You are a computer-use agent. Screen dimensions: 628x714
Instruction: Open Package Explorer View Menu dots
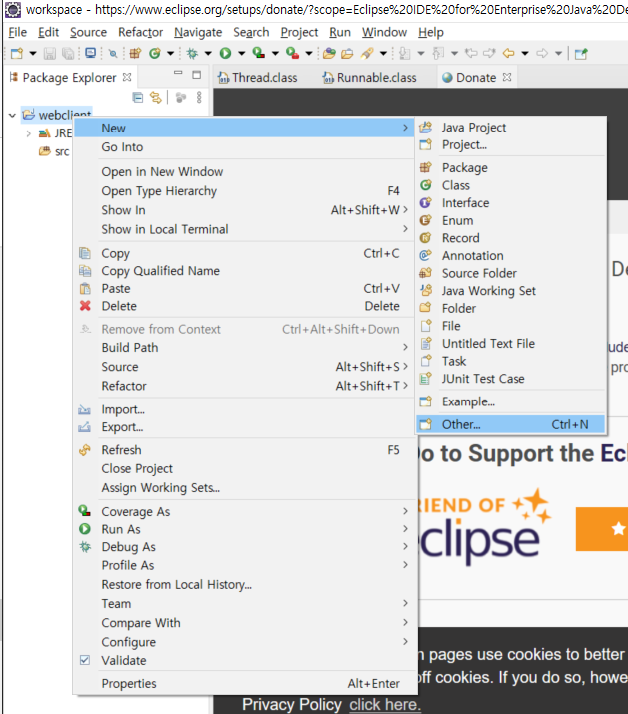click(199, 97)
